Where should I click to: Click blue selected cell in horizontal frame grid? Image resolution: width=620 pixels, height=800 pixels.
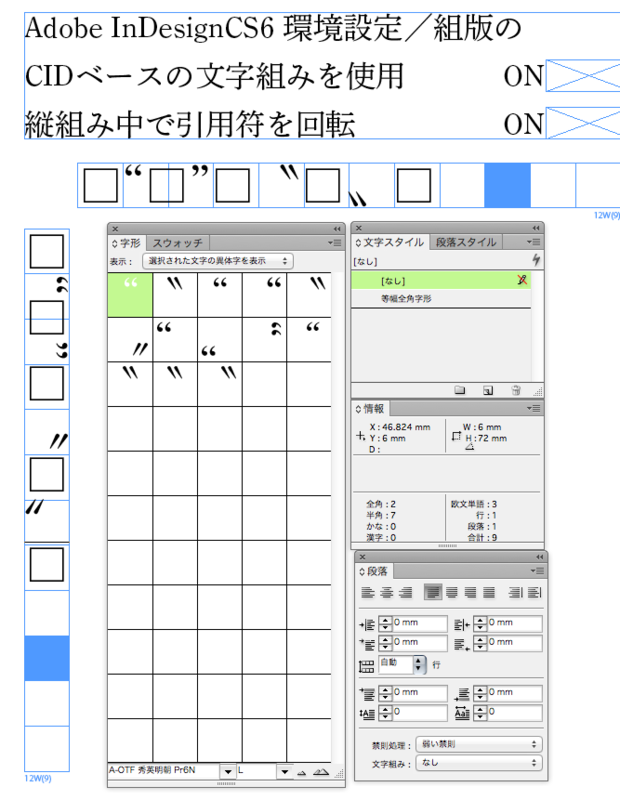pyautogui.click(x=507, y=185)
